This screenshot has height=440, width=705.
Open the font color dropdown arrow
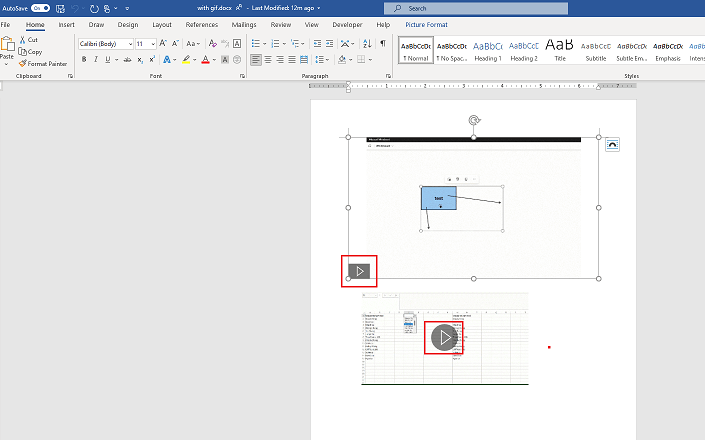click(214, 59)
